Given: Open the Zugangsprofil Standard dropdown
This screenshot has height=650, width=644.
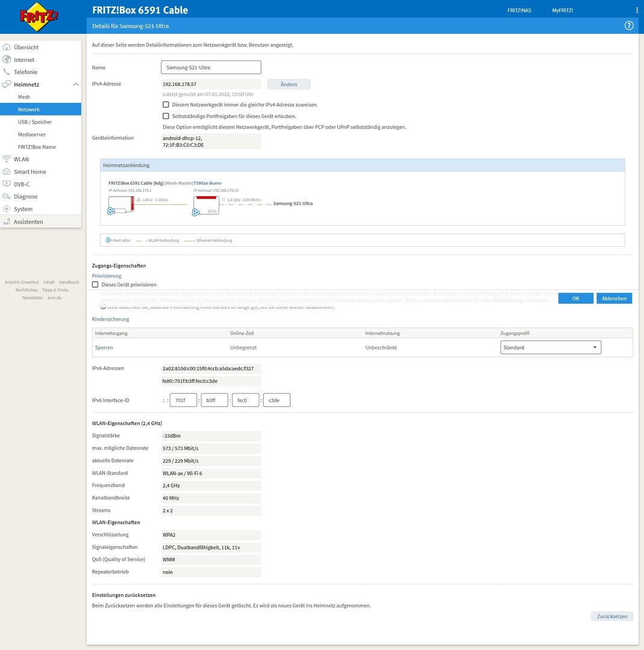Looking at the screenshot, I should [550, 347].
